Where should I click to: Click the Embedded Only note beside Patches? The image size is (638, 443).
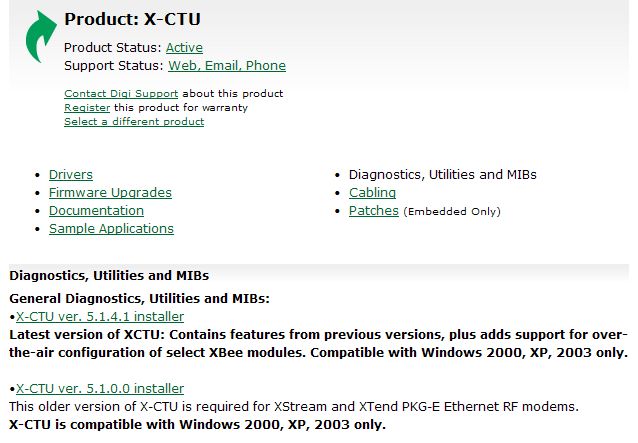point(452,212)
